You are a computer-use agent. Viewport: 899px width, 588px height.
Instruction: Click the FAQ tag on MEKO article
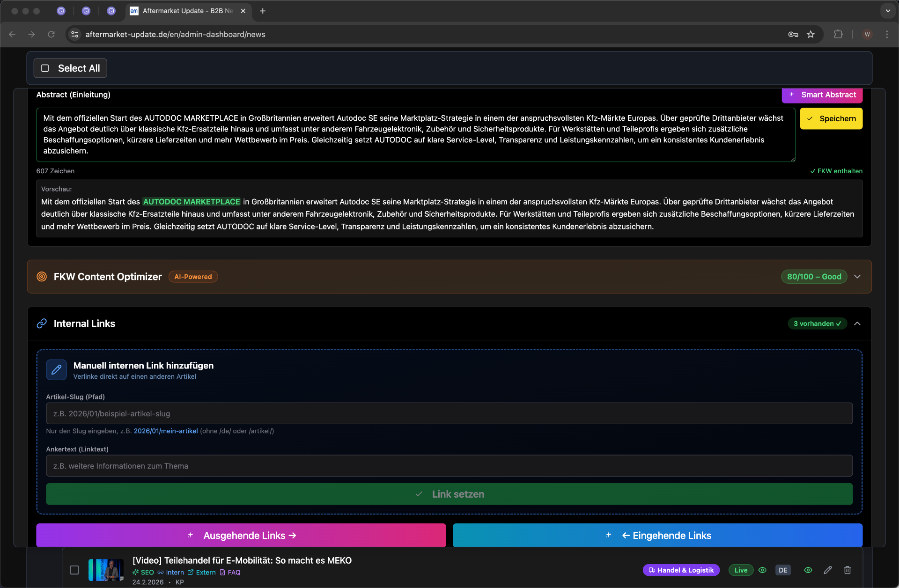[x=230, y=572]
